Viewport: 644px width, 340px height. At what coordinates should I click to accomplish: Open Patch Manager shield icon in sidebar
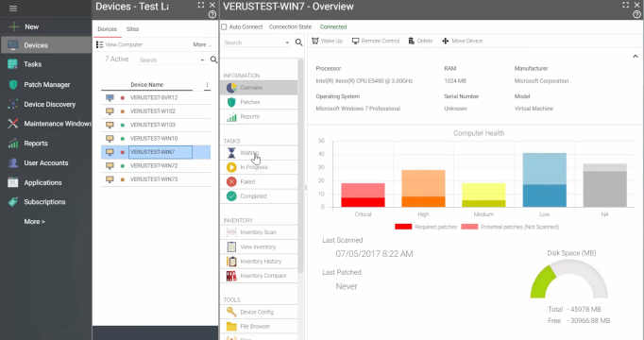tap(13, 85)
